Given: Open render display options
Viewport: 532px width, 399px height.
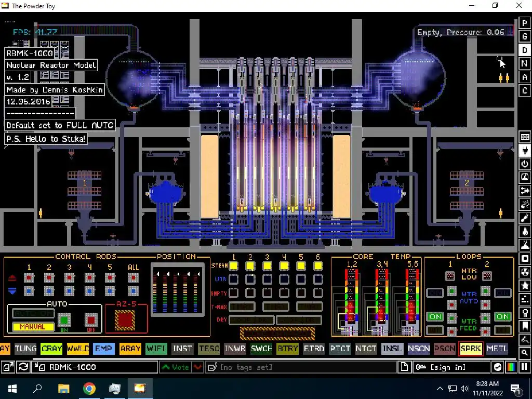Looking at the screenshot, I should pyautogui.click(x=511, y=367).
